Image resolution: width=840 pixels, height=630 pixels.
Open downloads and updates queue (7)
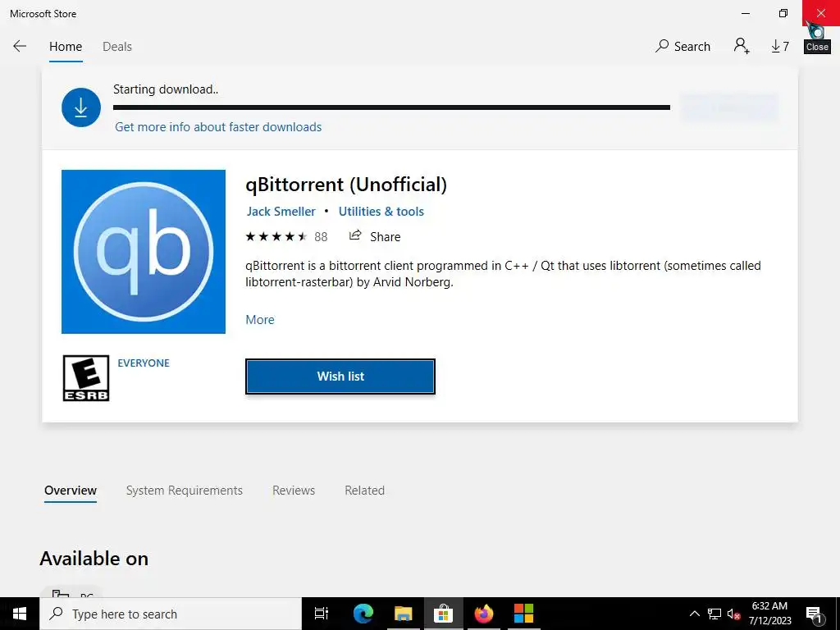780,47
